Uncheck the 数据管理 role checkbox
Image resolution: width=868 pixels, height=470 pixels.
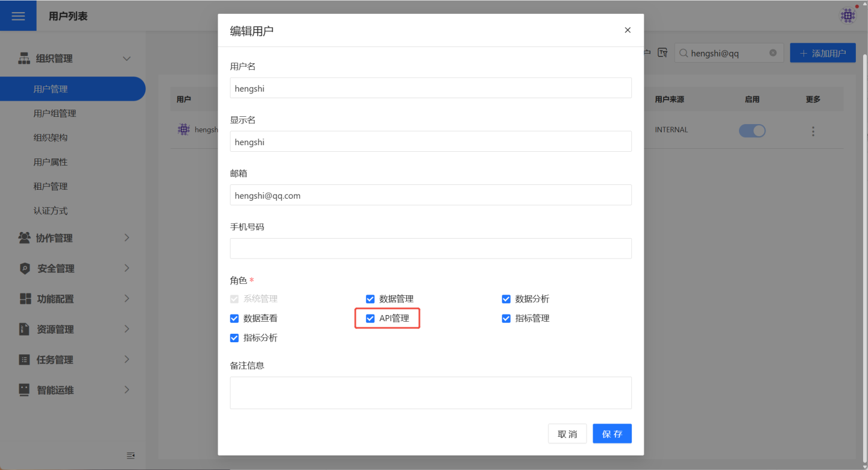[370, 299]
